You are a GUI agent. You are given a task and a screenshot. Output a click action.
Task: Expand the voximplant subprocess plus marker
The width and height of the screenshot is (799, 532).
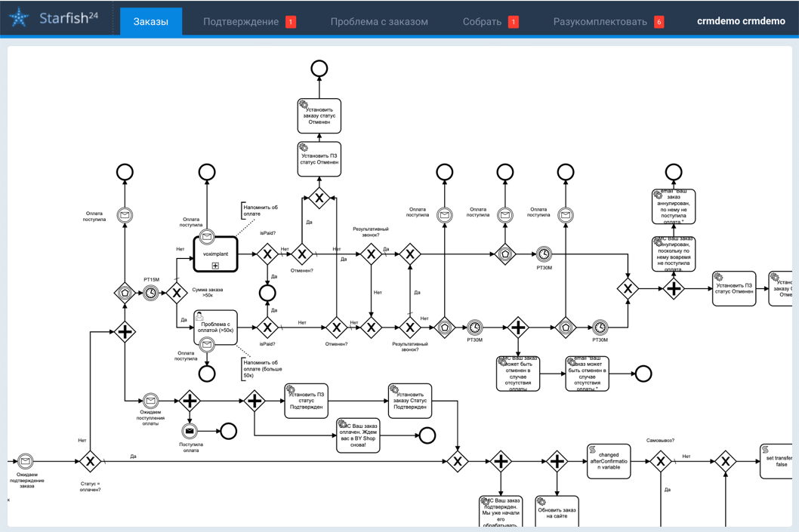pyautogui.click(x=215, y=266)
